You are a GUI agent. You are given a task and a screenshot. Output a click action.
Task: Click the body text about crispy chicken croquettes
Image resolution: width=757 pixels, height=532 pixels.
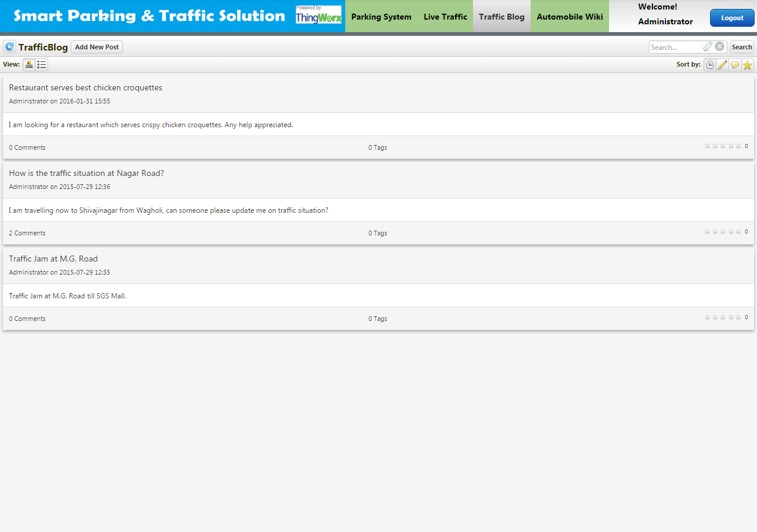coord(151,125)
